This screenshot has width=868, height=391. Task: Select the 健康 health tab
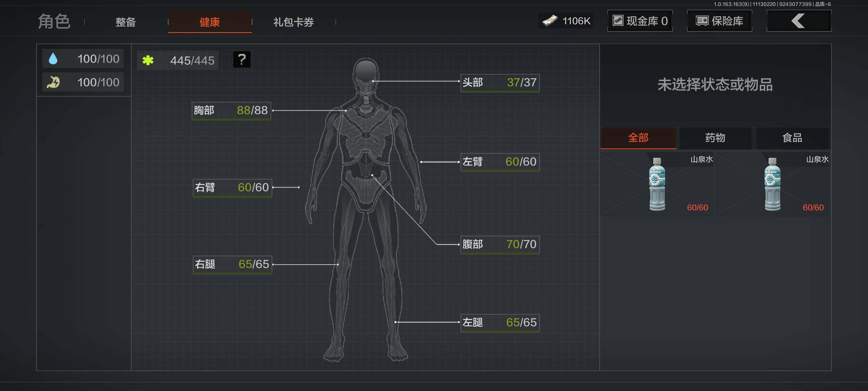(x=210, y=22)
